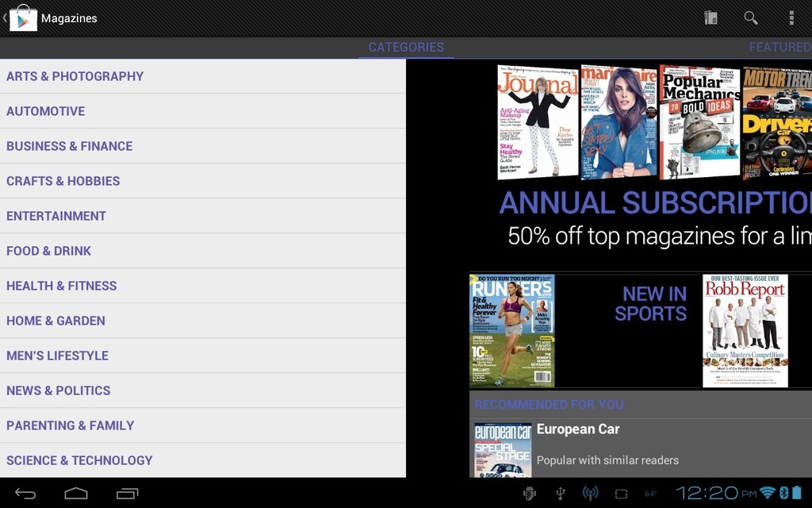
Task: Open the Runner's World magazine cover
Action: tap(512, 331)
